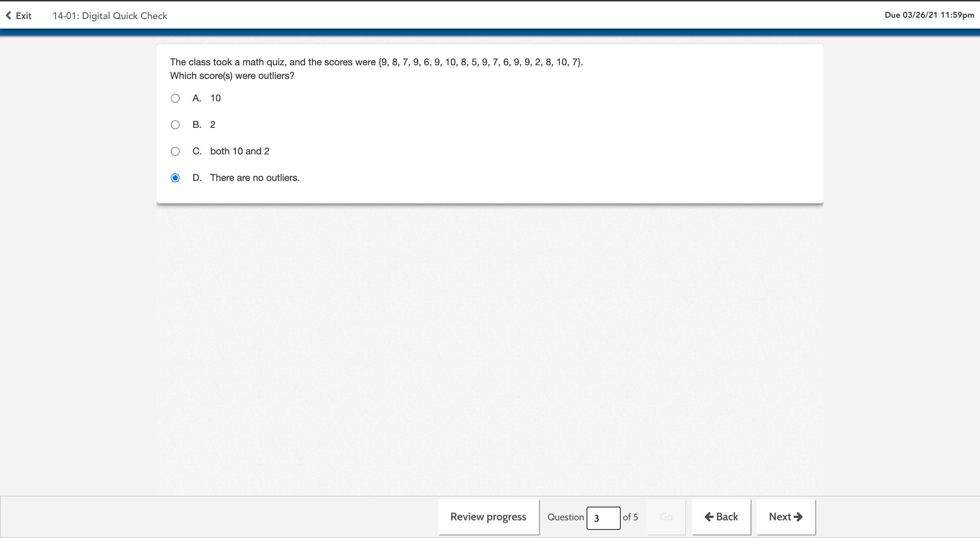Click the quiz question text
The height and width of the screenshot is (538, 980).
[376, 62]
